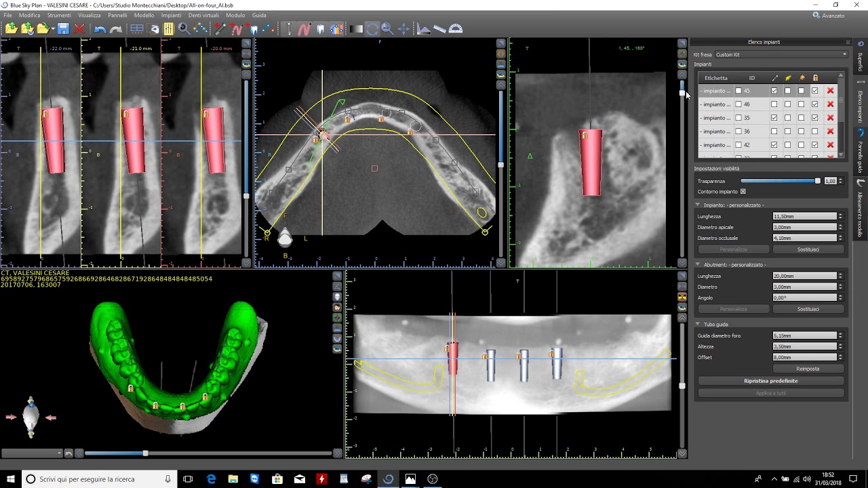Delete implant 46 via red X
This screenshot has width=868, height=488.
(x=830, y=104)
